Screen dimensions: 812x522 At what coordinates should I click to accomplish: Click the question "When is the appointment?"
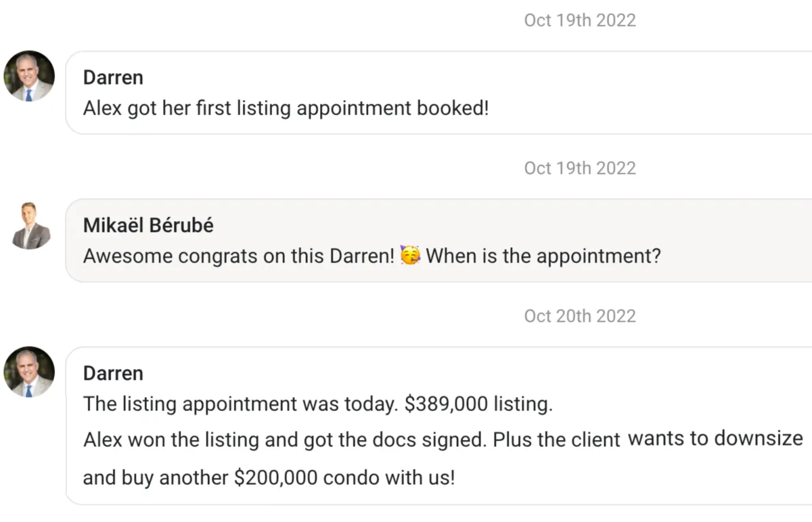point(543,256)
